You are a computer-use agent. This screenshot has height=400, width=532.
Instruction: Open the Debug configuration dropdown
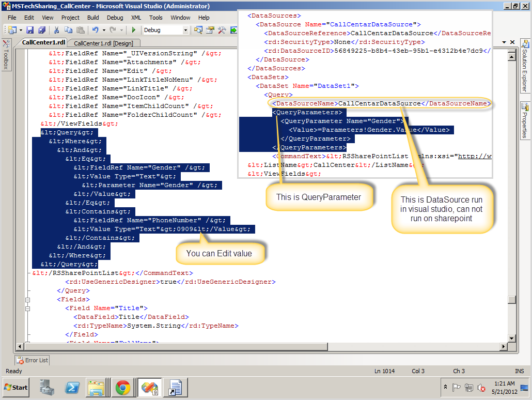(185, 30)
